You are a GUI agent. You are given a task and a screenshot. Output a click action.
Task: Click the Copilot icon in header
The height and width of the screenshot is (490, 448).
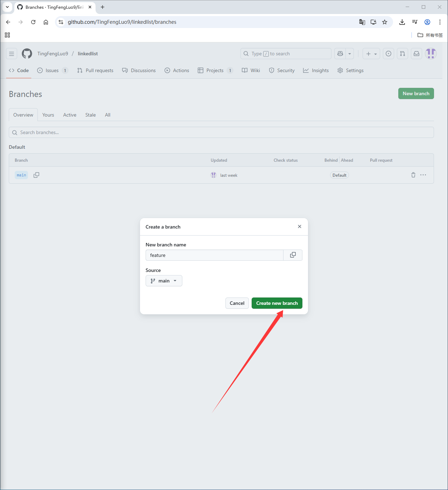tap(340, 54)
